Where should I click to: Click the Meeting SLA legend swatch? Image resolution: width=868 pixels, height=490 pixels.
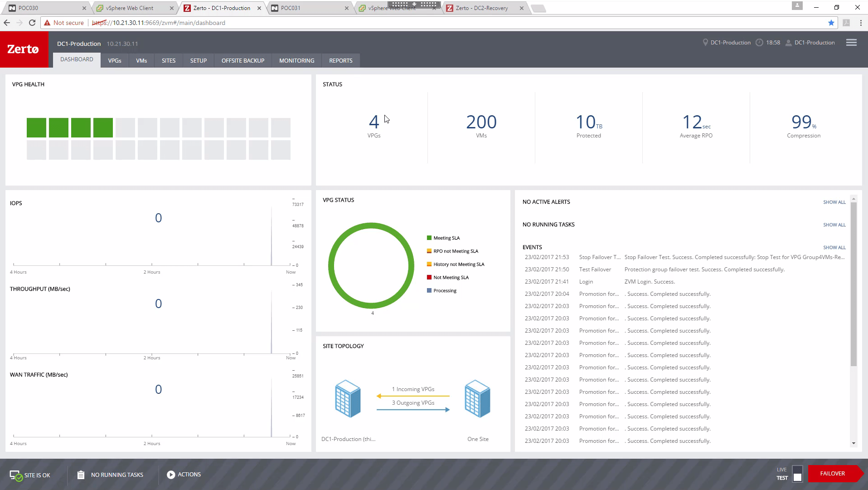429,238
